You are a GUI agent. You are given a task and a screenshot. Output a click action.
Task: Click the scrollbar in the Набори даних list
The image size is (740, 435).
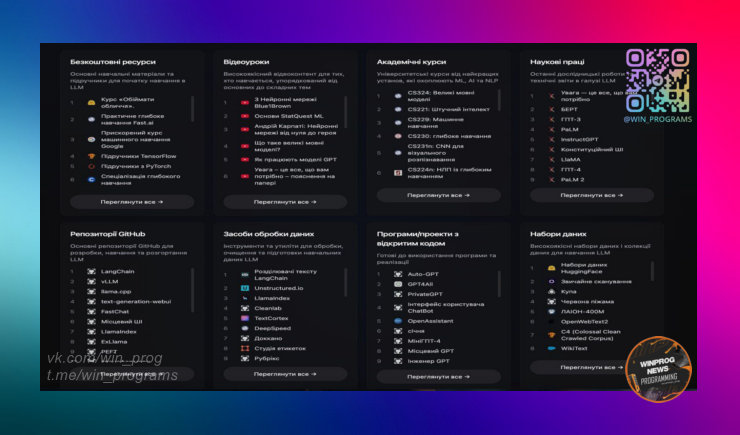click(653, 271)
